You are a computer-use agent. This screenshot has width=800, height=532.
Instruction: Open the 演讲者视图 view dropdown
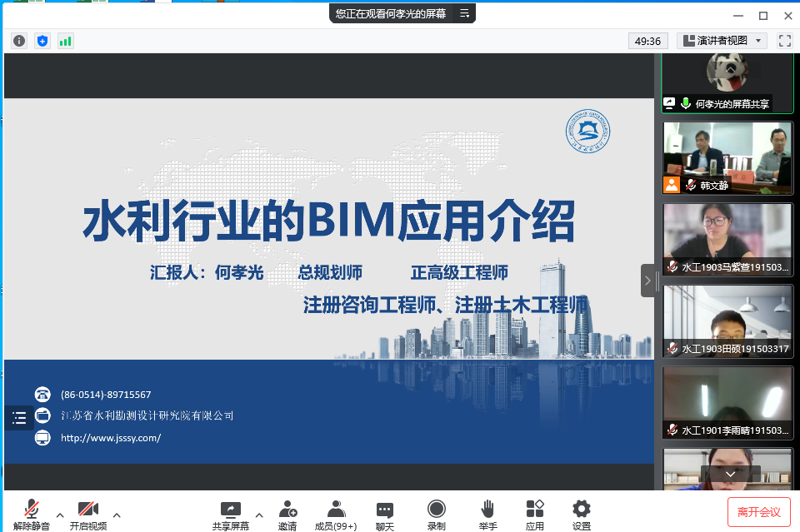coord(722,40)
